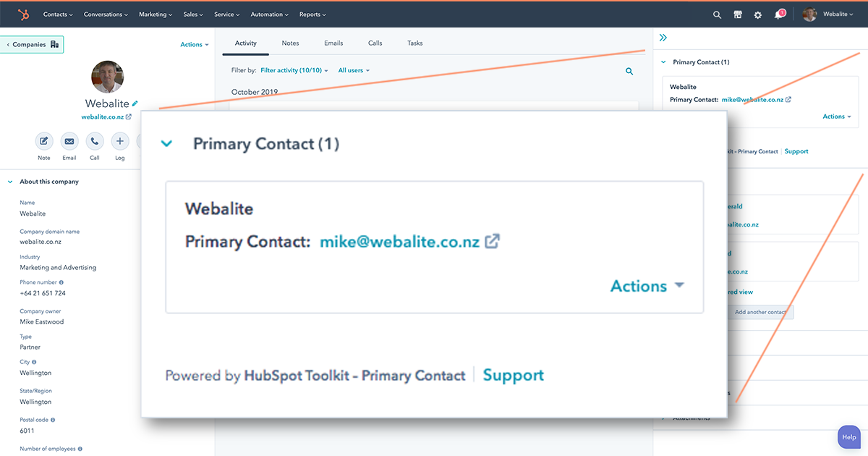Screen dimensions: 868x456
Task: Switch to the Activity tab
Action: (246, 43)
